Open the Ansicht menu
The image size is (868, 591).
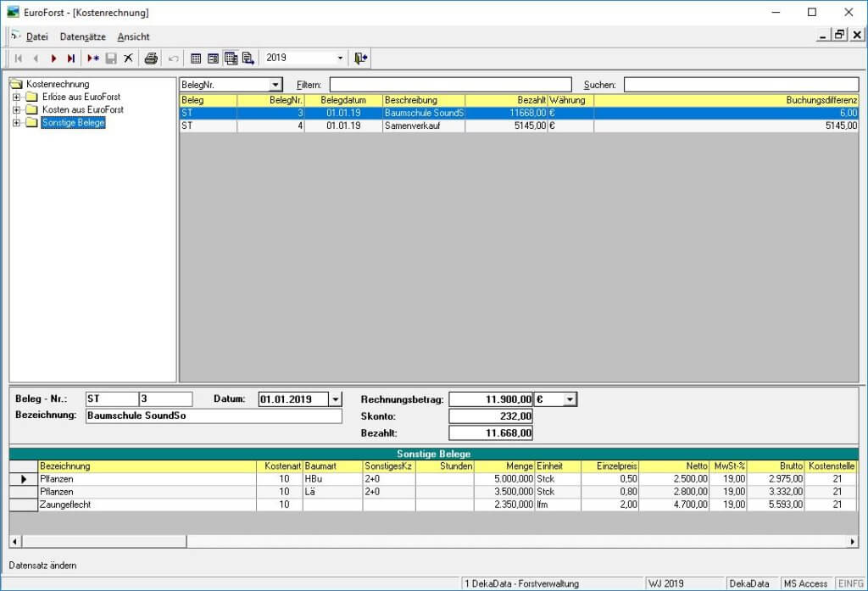pos(133,36)
